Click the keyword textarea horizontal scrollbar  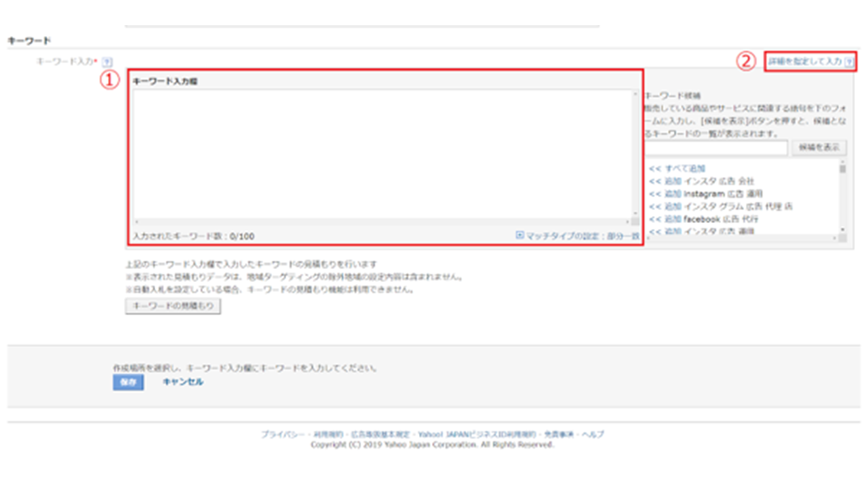(x=381, y=222)
